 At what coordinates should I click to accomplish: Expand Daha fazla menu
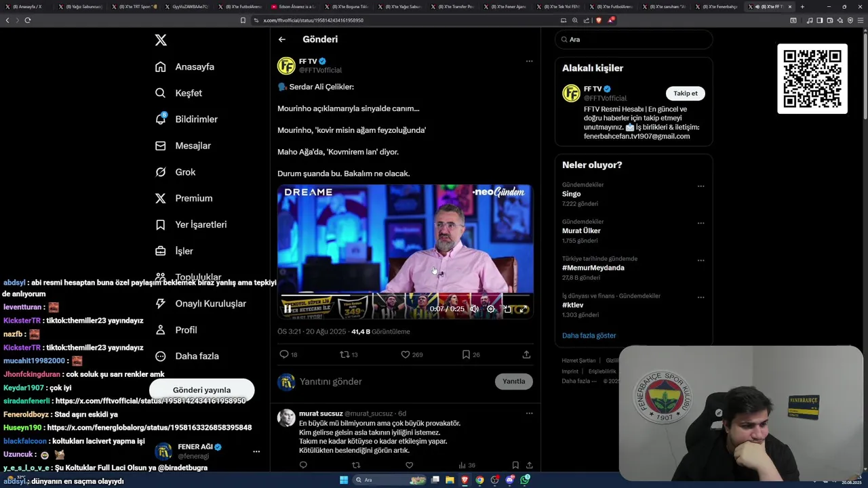coord(186,356)
